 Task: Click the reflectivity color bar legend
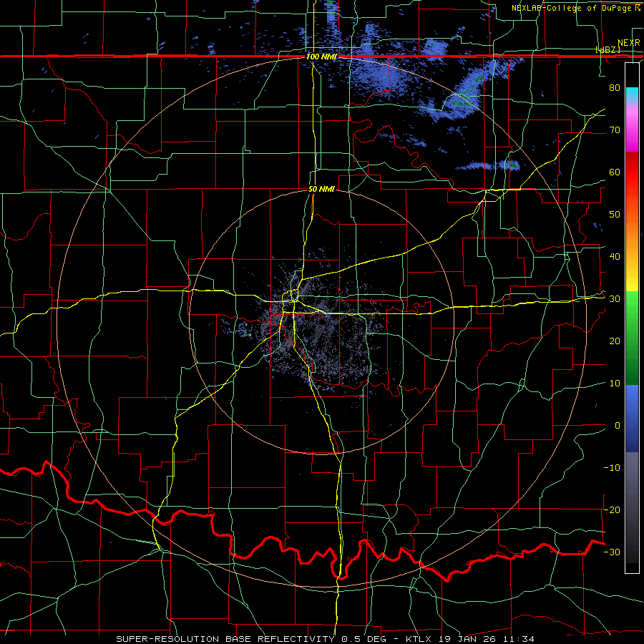coord(632,318)
